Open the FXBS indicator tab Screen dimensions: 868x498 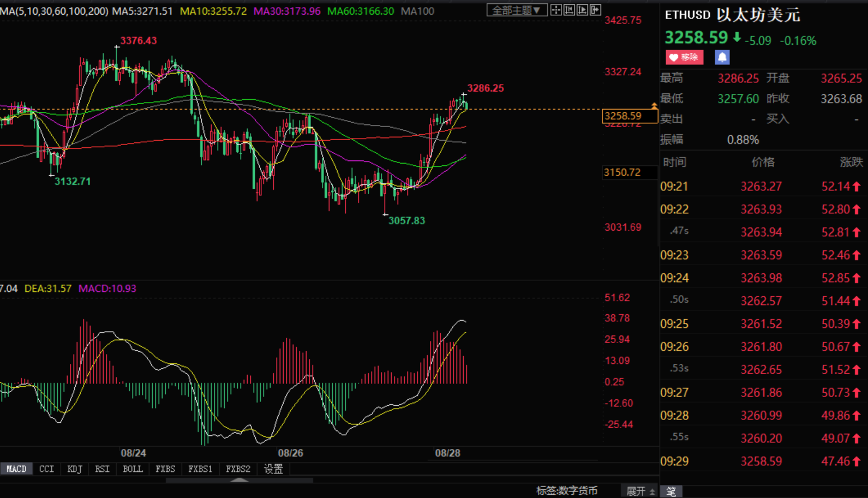click(165, 469)
